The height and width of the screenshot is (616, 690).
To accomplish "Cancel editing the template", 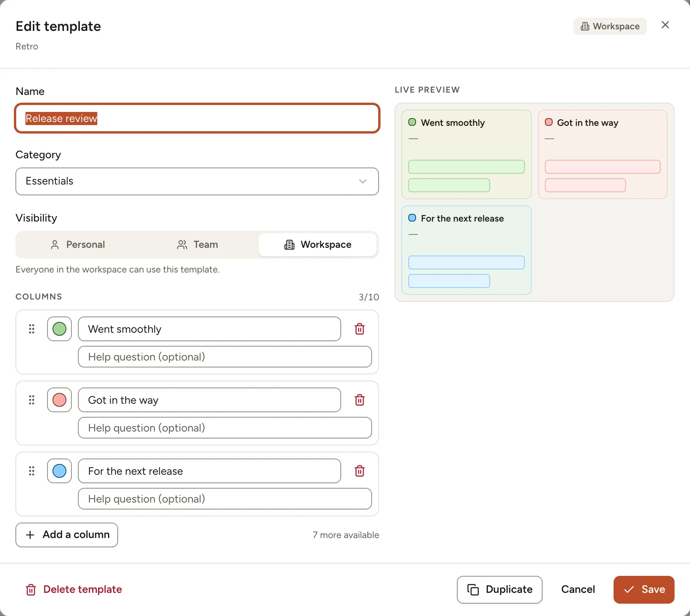I will coord(578,590).
